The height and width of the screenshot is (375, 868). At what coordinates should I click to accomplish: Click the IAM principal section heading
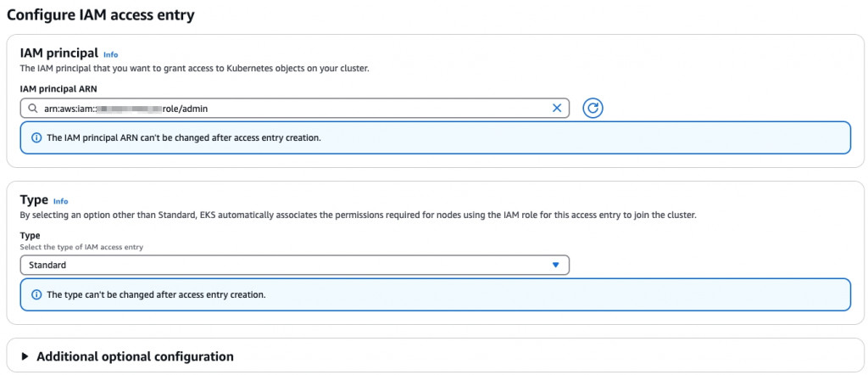[x=58, y=53]
